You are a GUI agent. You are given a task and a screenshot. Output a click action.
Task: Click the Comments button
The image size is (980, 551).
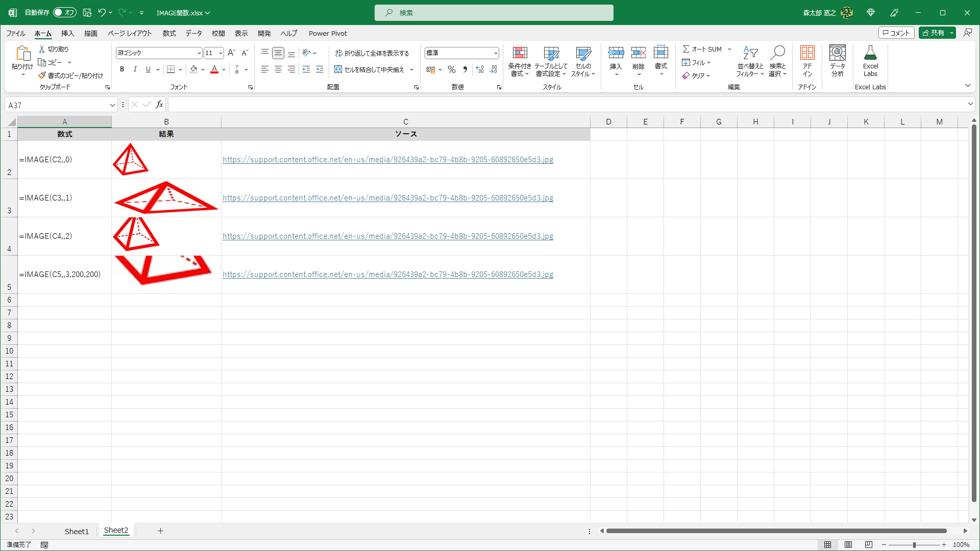pyautogui.click(x=896, y=33)
